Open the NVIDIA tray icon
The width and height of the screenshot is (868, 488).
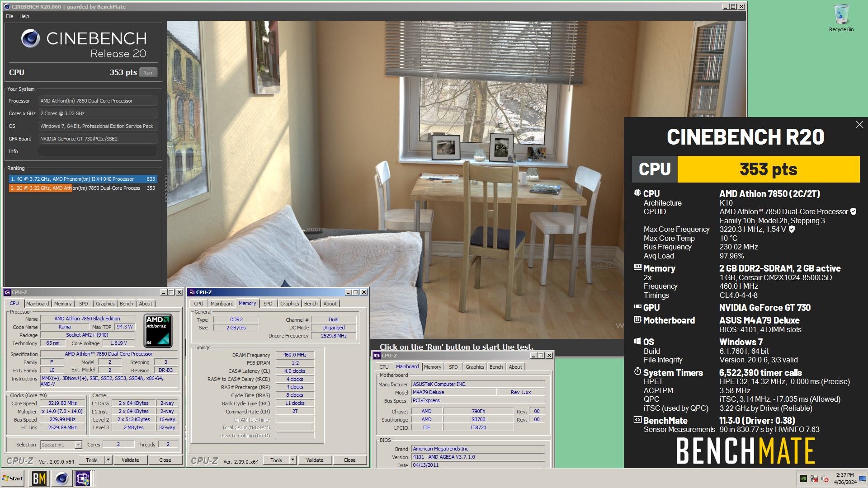pyautogui.click(x=803, y=479)
